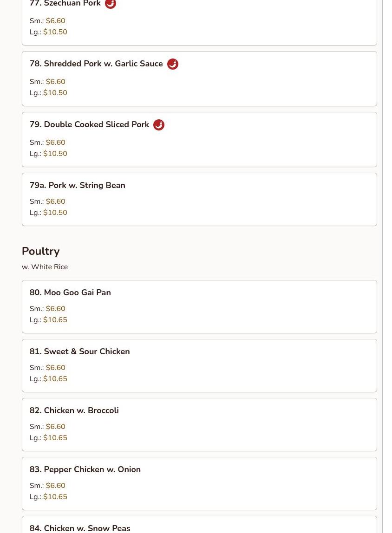392x533 pixels.
Task: Choose 82. Chicken w. Broccoli
Action: pyautogui.click(x=199, y=424)
